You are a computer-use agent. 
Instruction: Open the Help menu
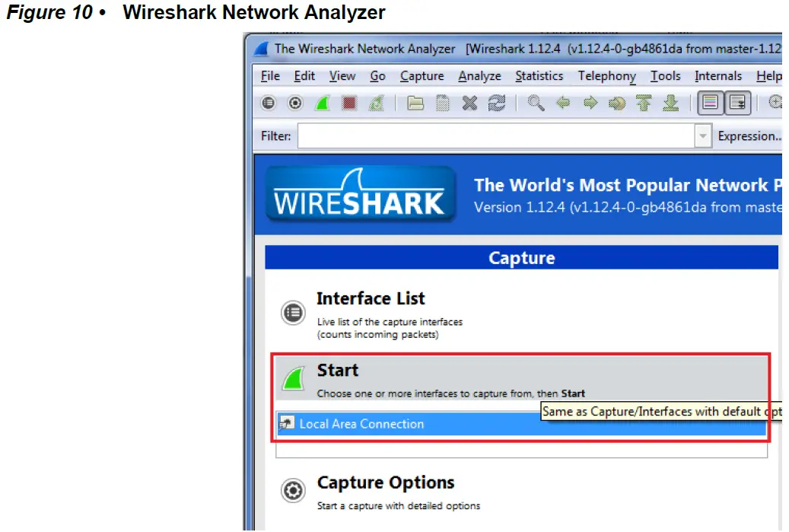click(769, 76)
